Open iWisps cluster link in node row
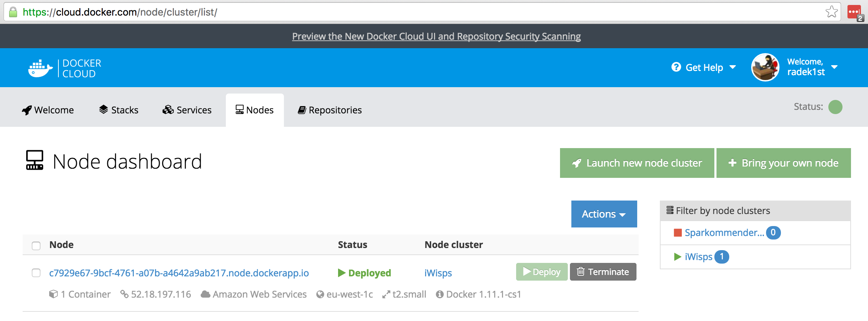868x321 pixels. [438, 273]
